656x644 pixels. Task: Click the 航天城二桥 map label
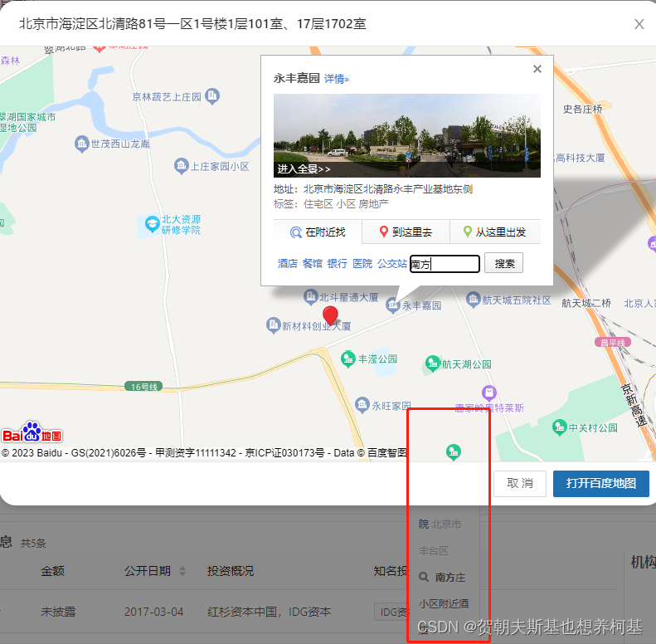(x=586, y=303)
